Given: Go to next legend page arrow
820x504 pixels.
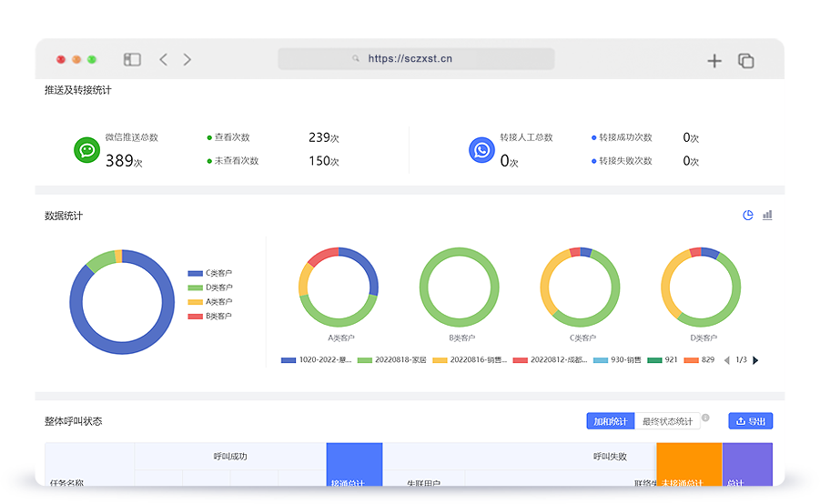Looking at the screenshot, I should (755, 360).
